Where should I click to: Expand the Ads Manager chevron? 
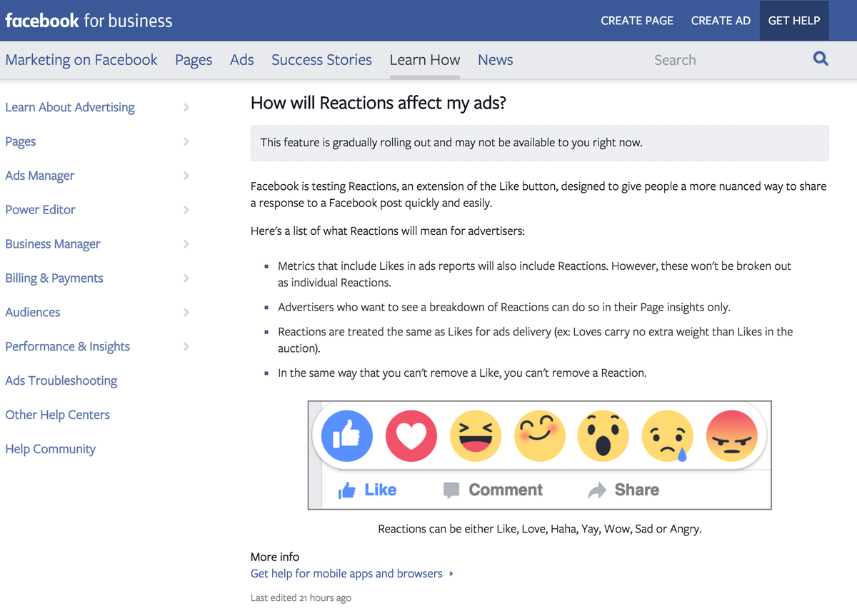click(x=186, y=176)
